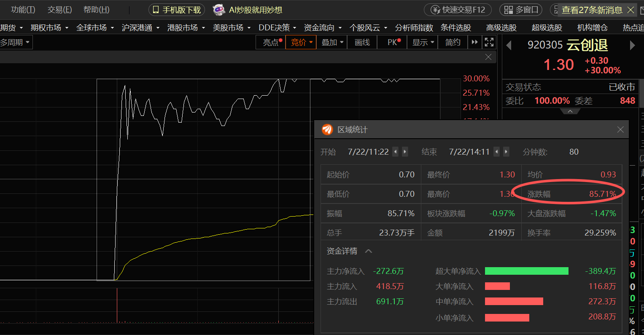Click 中单净流入 red bar
Viewport: 644px width, 335px height.
click(x=514, y=302)
